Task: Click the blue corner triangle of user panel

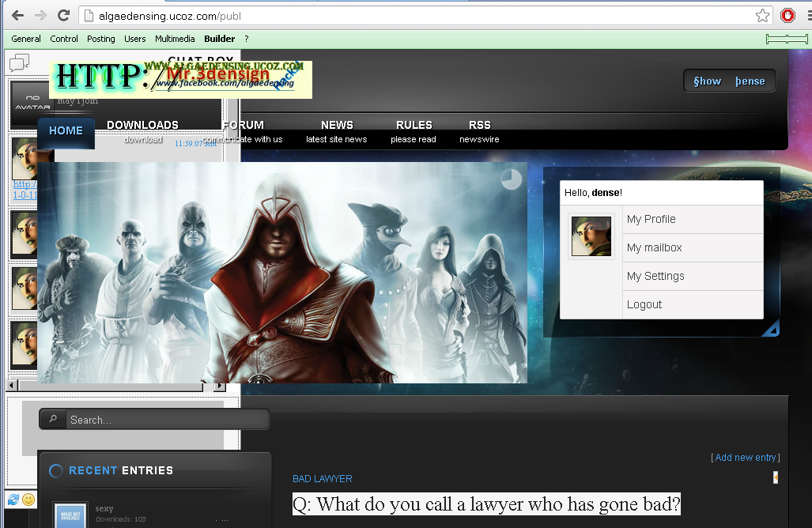Action: [x=771, y=329]
